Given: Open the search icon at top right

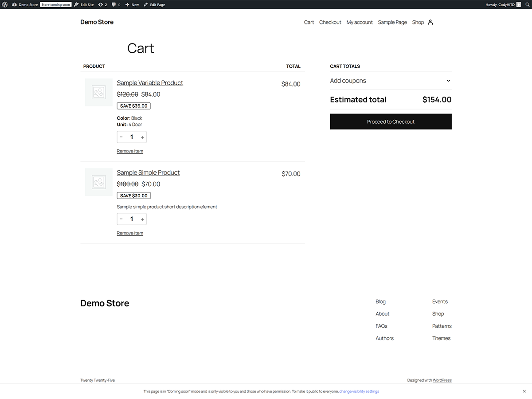Looking at the screenshot, I should [528, 4].
